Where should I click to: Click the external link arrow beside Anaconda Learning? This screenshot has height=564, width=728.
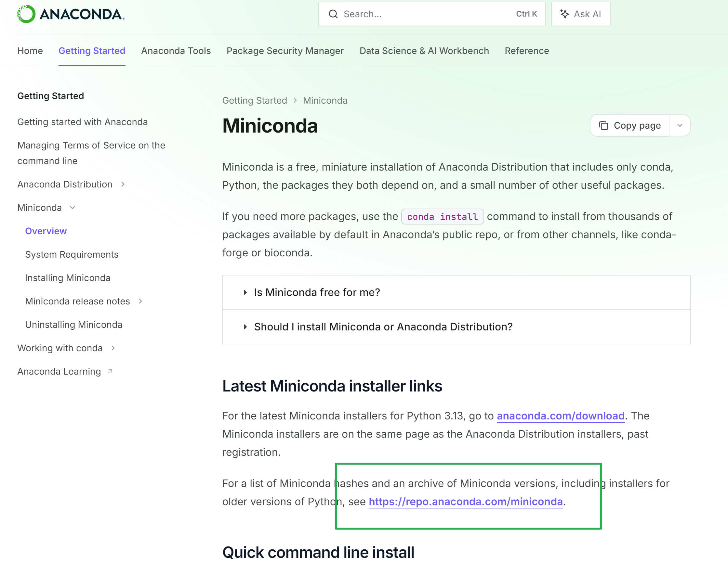coord(110,371)
